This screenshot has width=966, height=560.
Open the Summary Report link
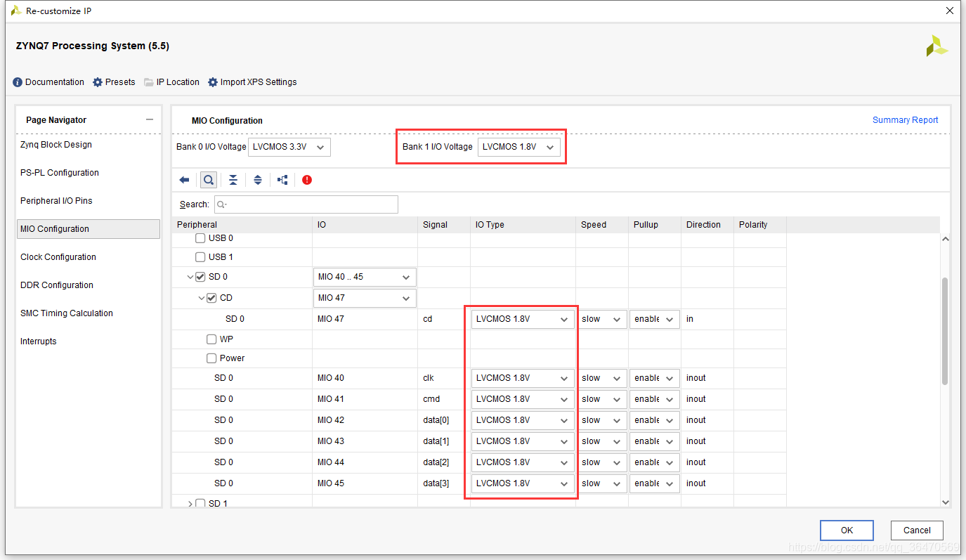(x=905, y=120)
